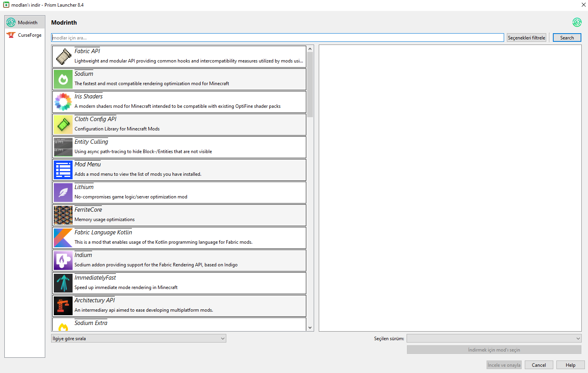Screen dimensions: 588x373
Task: Click 'Using async path-tracing to hide' description
Action: point(143,152)
